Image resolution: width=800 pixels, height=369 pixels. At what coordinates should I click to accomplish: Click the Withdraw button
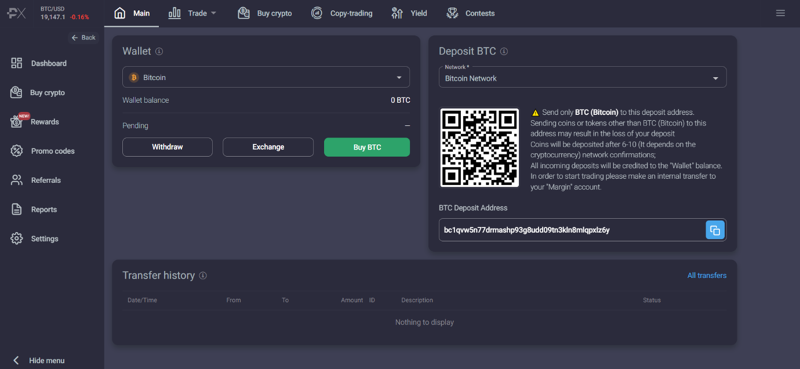[x=167, y=147]
